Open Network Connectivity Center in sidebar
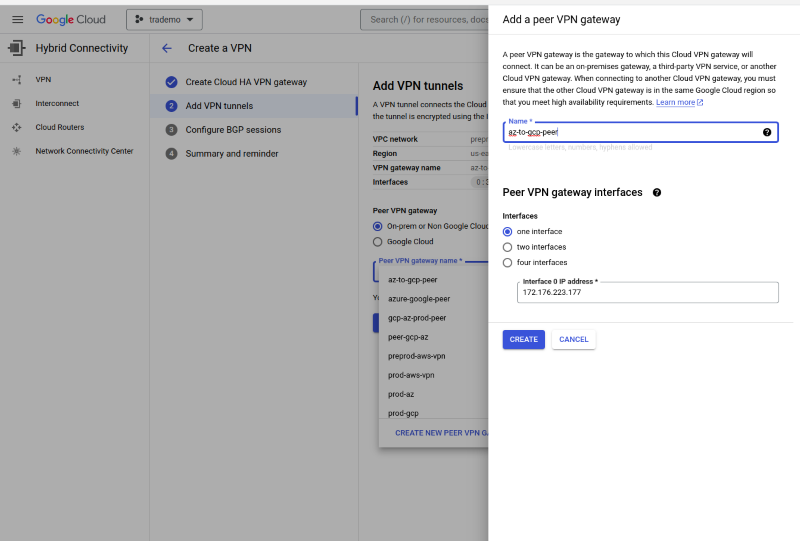 [84, 151]
